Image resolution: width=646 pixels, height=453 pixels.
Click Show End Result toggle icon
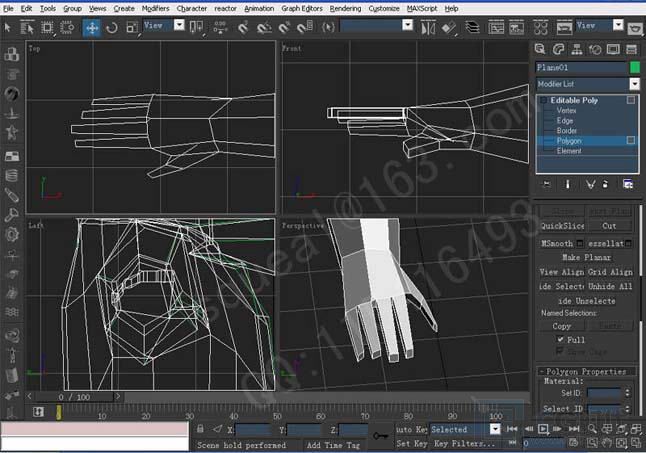[567, 184]
